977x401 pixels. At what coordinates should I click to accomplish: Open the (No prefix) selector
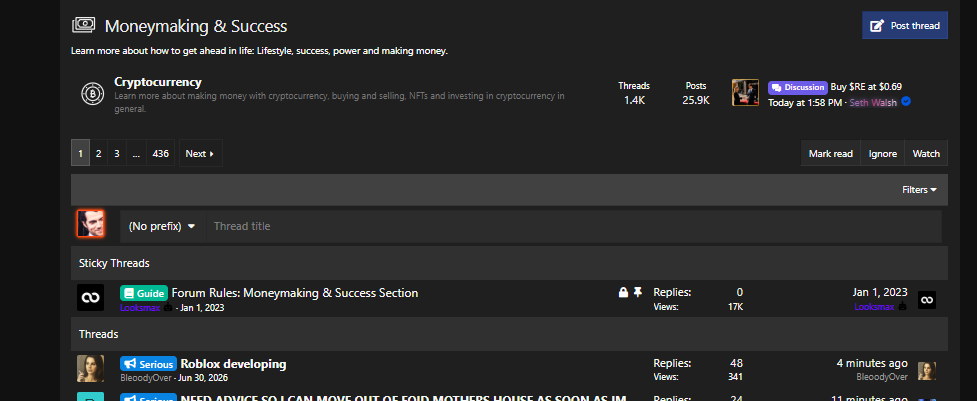pyautogui.click(x=162, y=226)
